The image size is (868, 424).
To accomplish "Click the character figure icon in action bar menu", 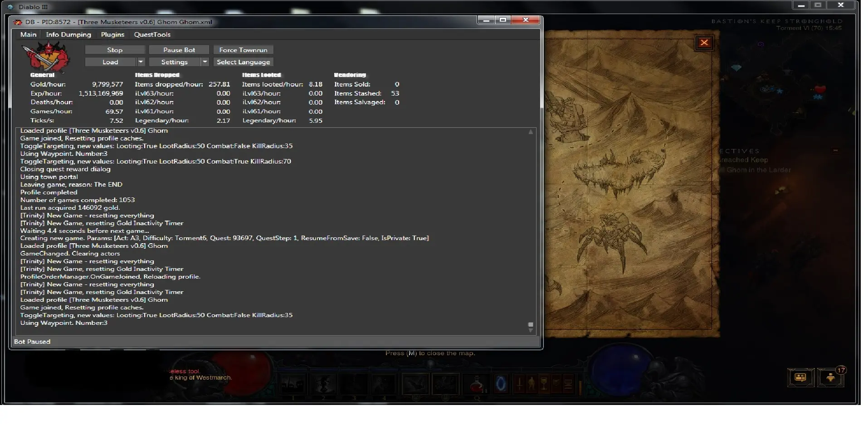I will pyautogui.click(x=532, y=384).
